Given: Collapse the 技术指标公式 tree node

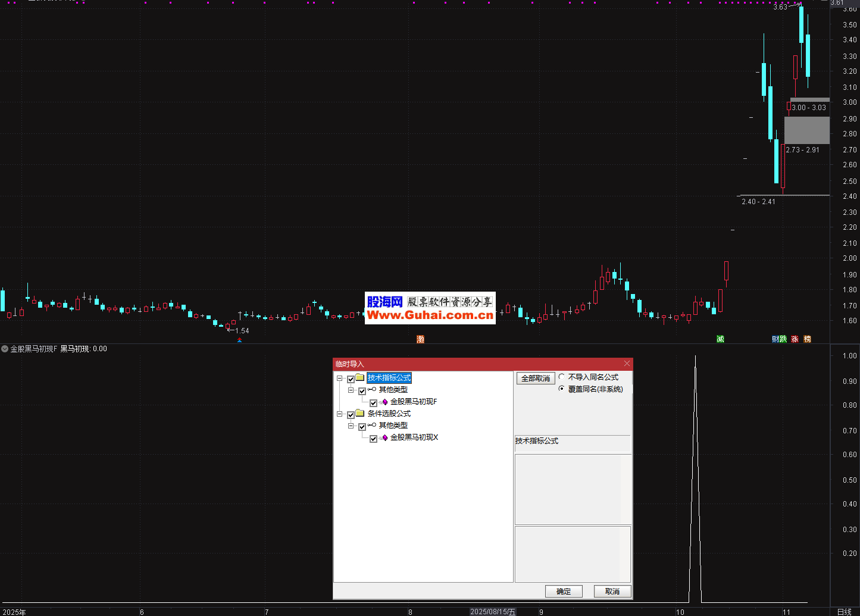Looking at the screenshot, I should 340,378.
